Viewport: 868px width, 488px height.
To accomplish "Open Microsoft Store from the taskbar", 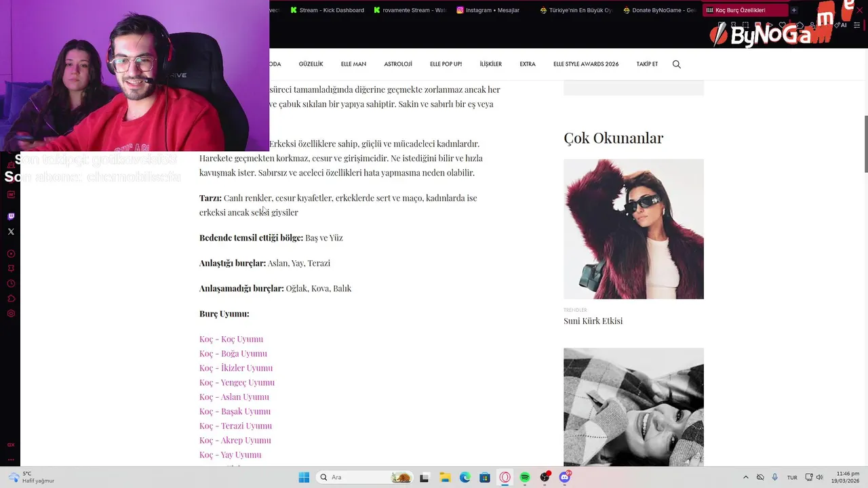I will pos(485,477).
